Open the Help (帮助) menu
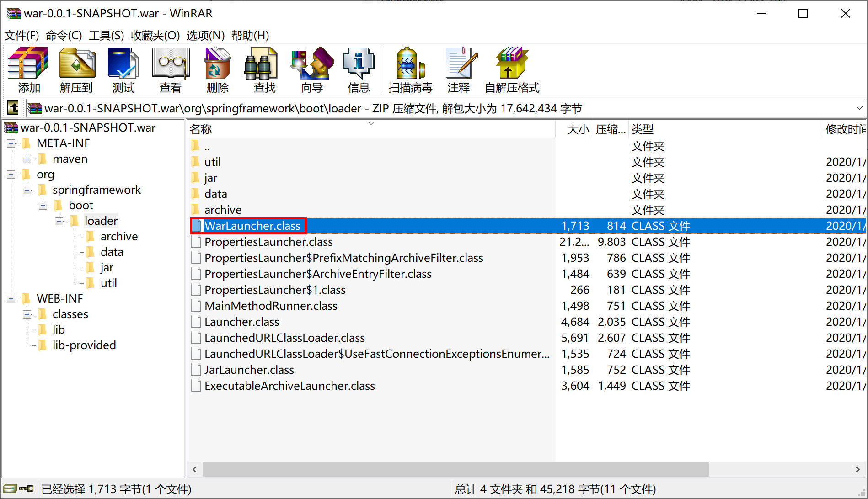This screenshot has height=499, width=868. coord(250,35)
